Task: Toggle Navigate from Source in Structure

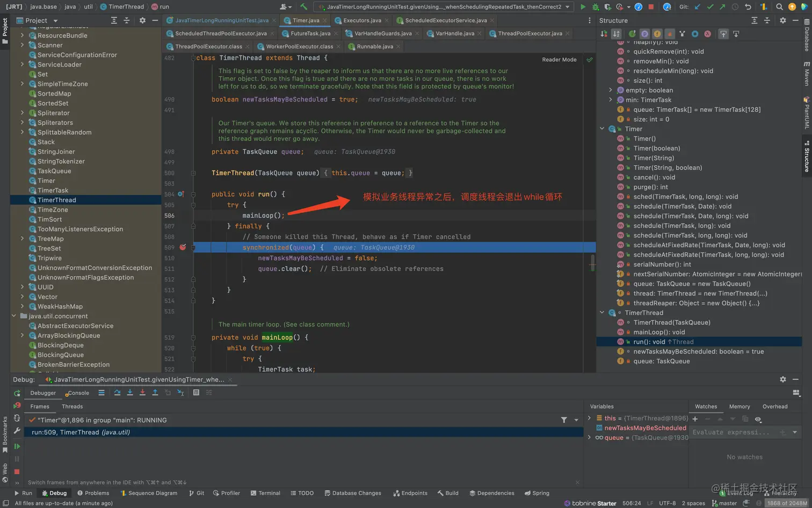Action: pos(736,34)
